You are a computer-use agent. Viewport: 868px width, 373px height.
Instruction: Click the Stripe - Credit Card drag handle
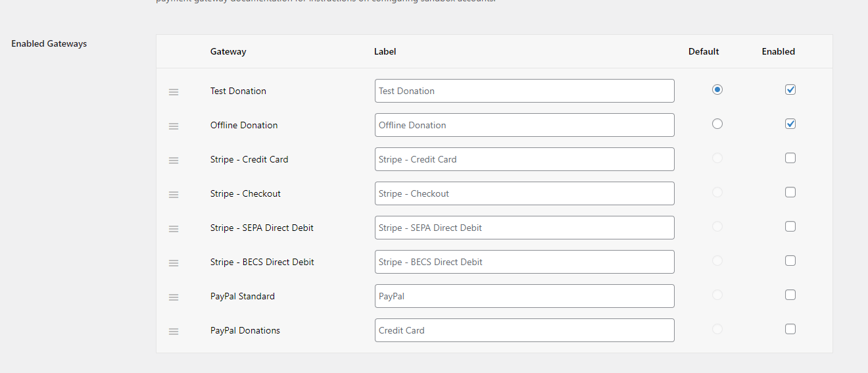(x=174, y=161)
